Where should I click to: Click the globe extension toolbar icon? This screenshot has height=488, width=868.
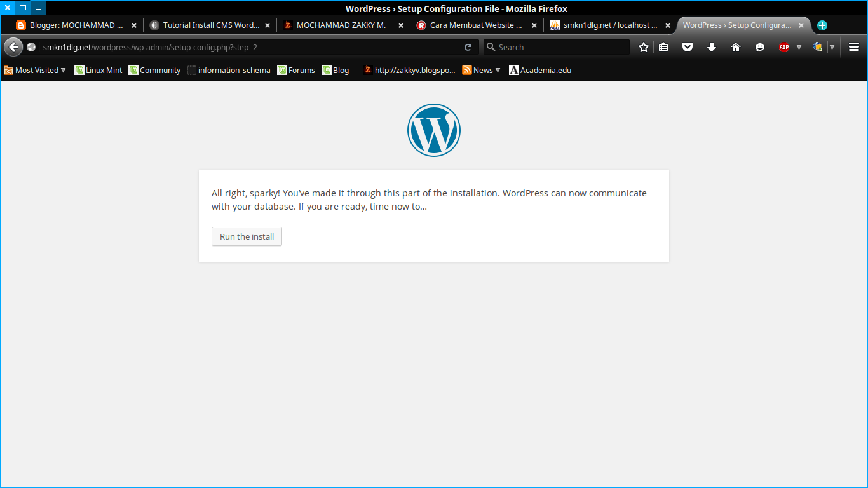pos(818,47)
